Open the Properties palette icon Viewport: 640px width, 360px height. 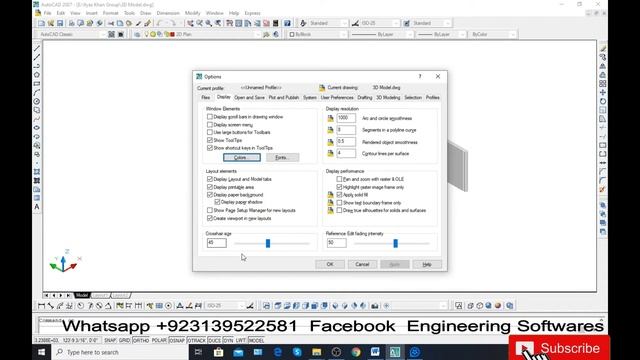(230, 23)
